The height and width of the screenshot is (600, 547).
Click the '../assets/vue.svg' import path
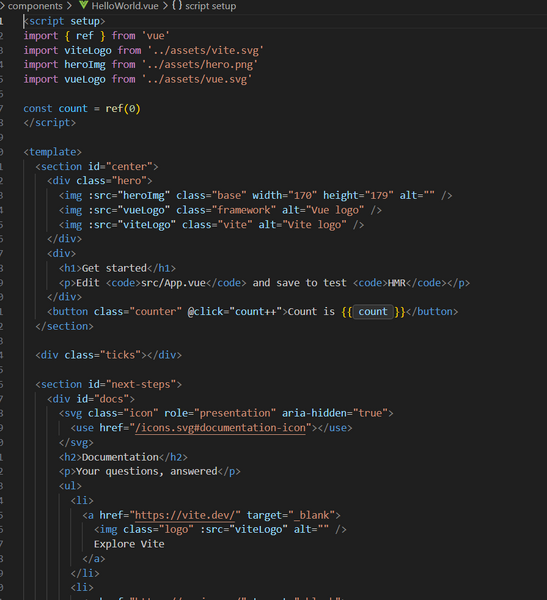[x=197, y=79]
